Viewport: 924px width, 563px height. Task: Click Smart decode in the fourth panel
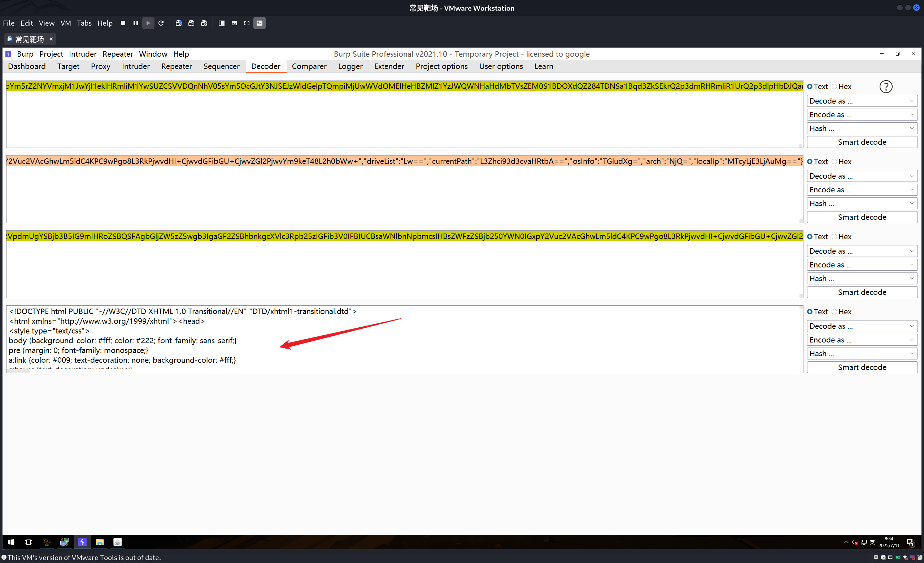(862, 367)
